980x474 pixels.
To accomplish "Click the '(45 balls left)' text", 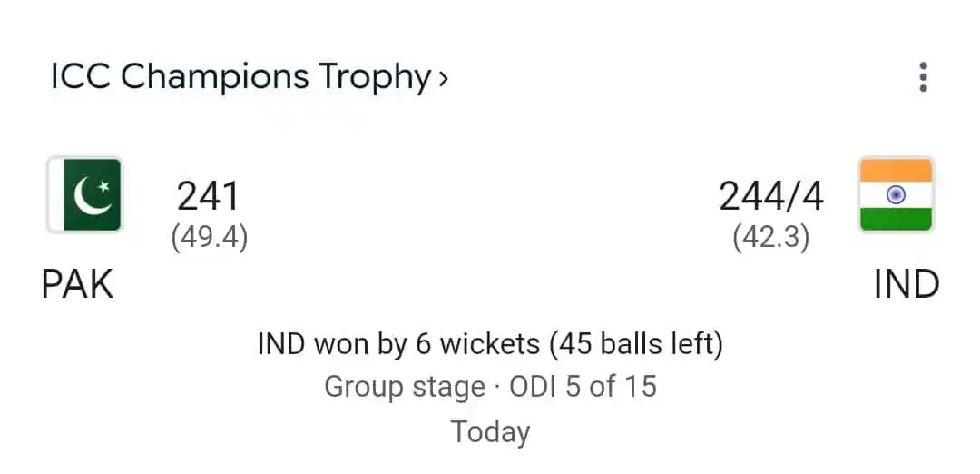I will tap(635, 343).
